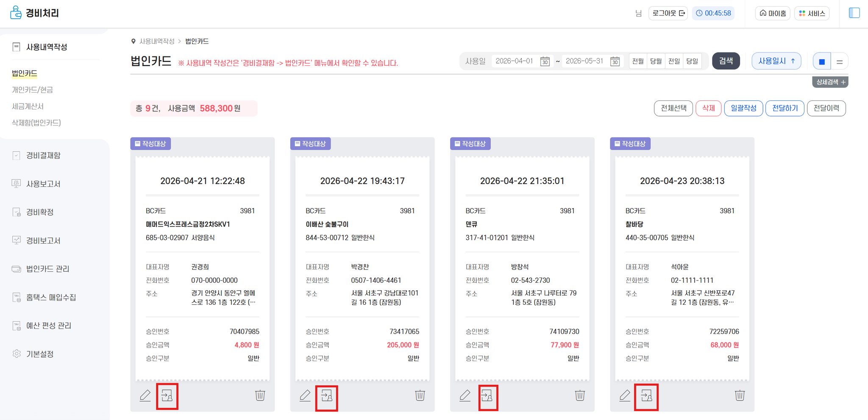Screen dimensions: 868x420
Task: Expand 경비결재함 sidebar menu
Action: pos(43,156)
